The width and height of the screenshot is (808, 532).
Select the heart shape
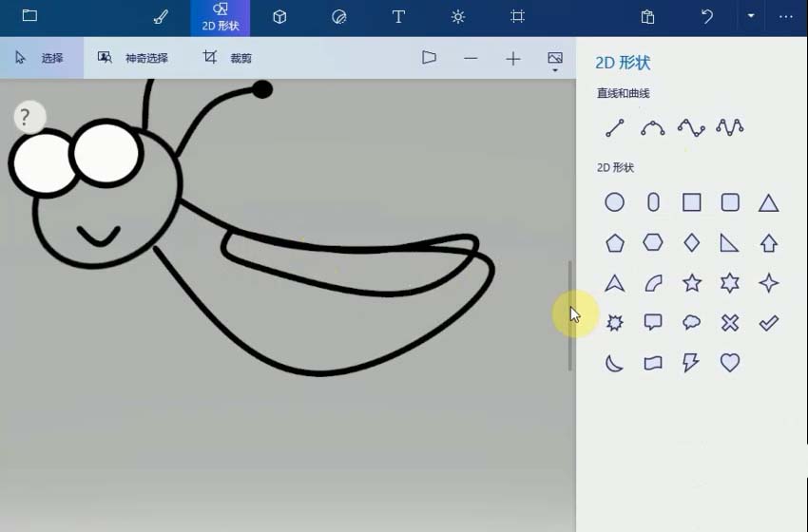[x=730, y=363]
